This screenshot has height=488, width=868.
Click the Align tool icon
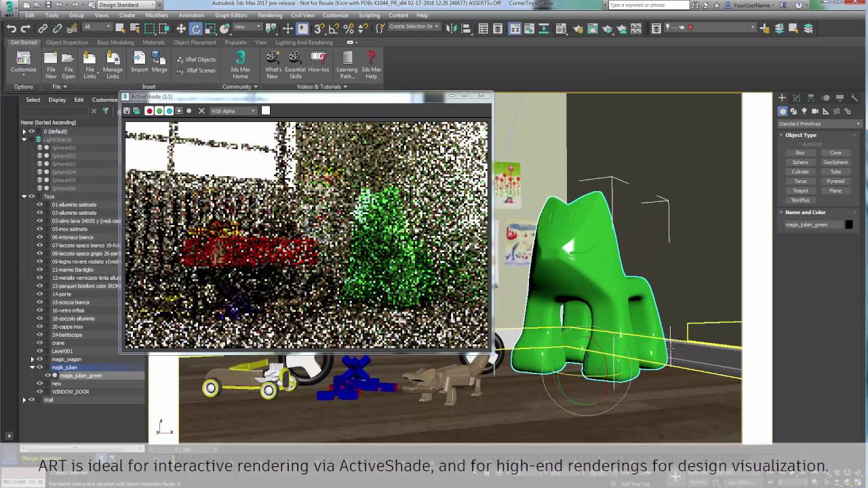click(466, 28)
